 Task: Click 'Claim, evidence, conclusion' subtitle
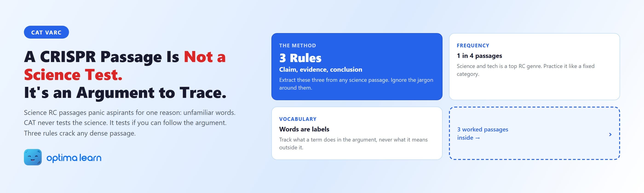tap(320, 69)
